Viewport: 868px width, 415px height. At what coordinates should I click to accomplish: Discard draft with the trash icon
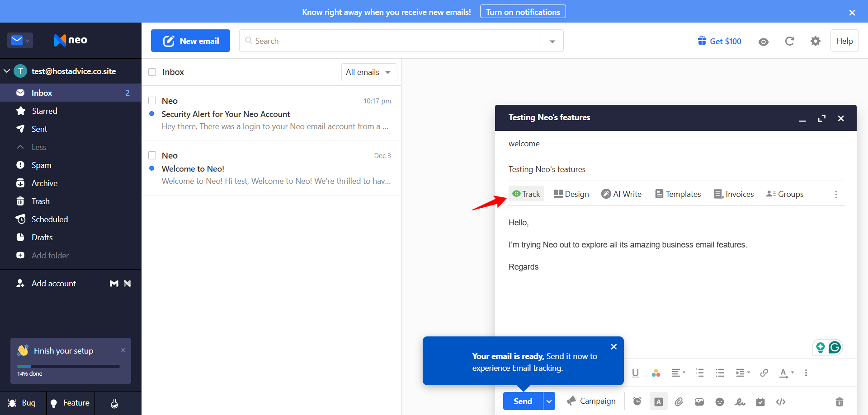point(840,401)
